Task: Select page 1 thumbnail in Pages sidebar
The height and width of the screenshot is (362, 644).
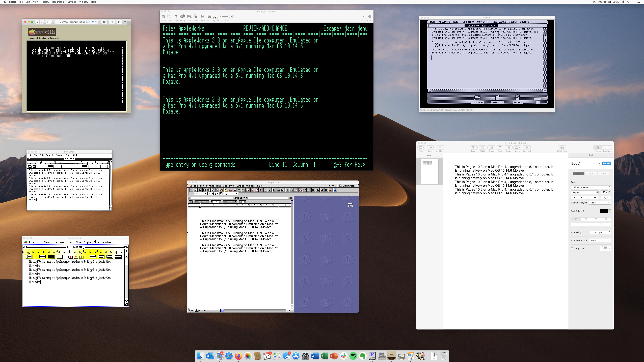Action: pos(430,171)
